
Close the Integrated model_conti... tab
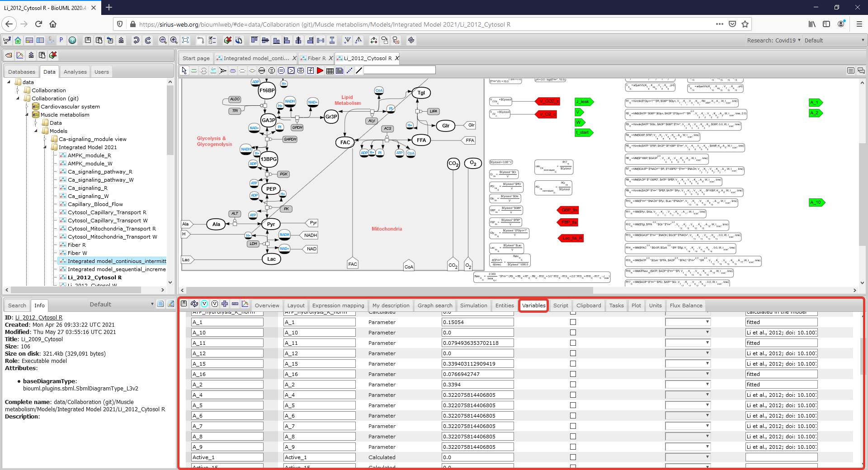[x=294, y=58]
